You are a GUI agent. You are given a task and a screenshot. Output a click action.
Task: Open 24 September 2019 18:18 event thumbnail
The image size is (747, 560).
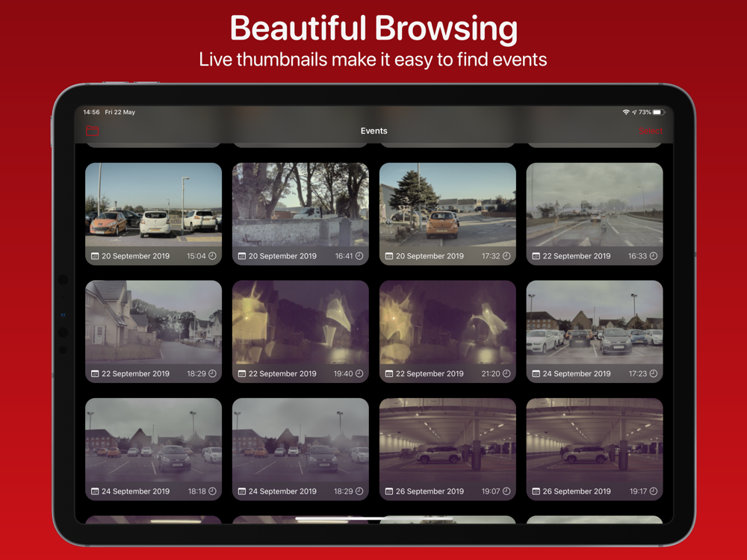[x=153, y=449]
